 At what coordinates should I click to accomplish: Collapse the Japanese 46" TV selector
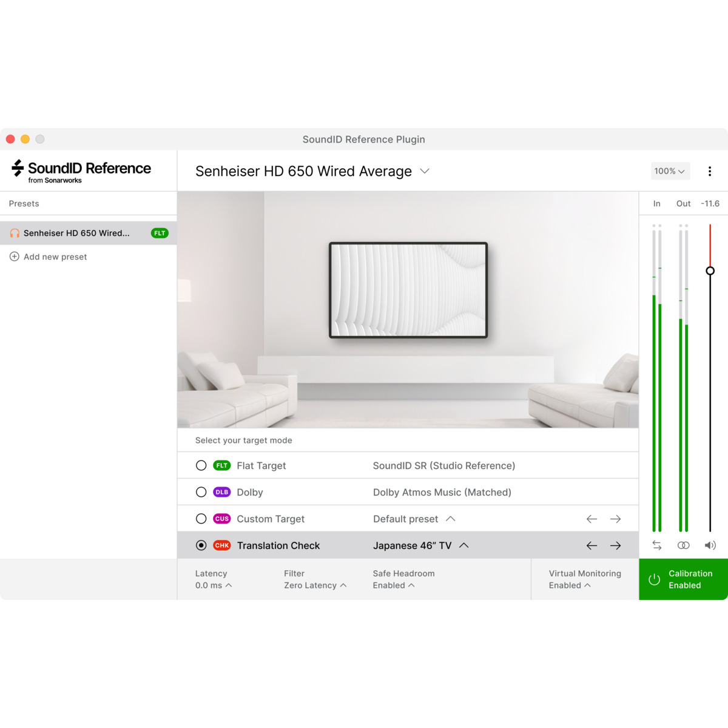tap(463, 545)
